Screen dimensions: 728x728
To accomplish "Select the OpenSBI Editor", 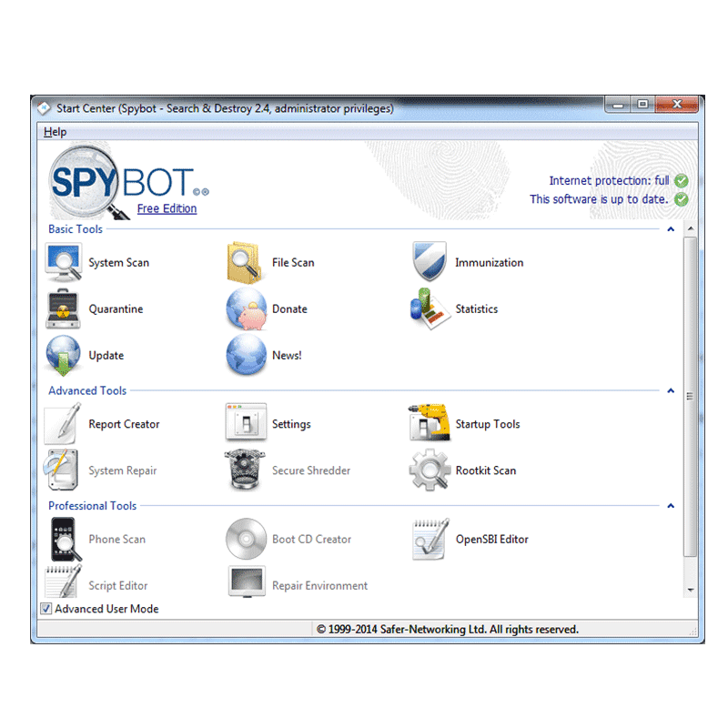I will click(429, 539).
